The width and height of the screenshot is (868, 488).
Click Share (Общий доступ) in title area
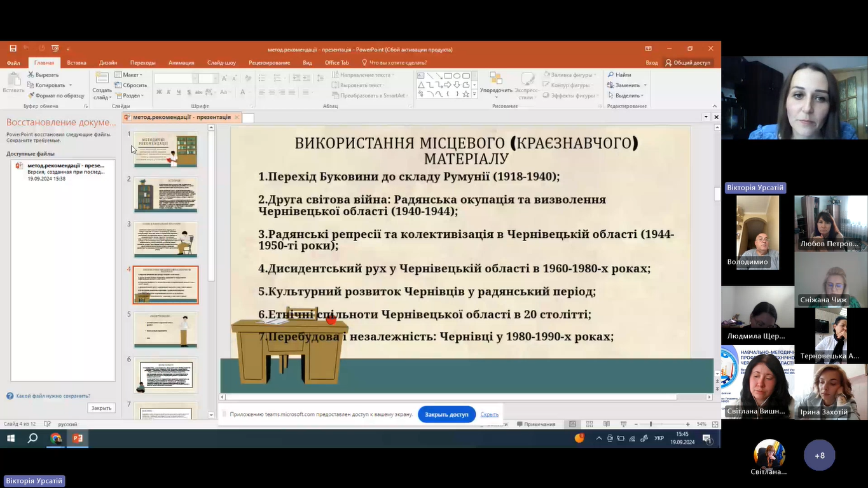point(687,62)
